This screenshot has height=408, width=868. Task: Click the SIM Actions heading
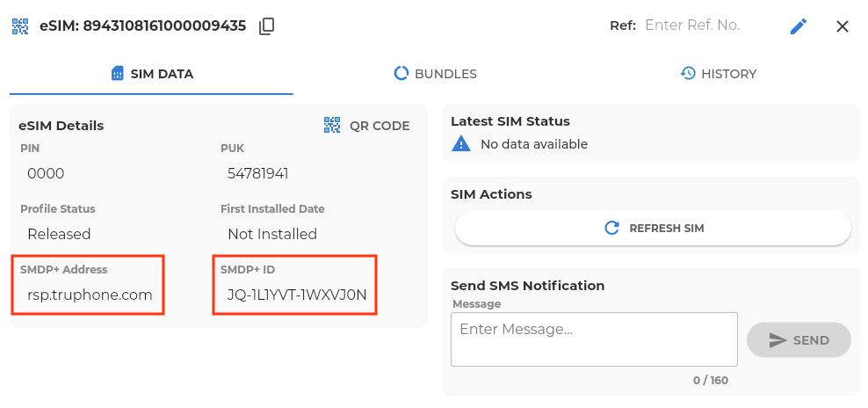[x=492, y=194]
